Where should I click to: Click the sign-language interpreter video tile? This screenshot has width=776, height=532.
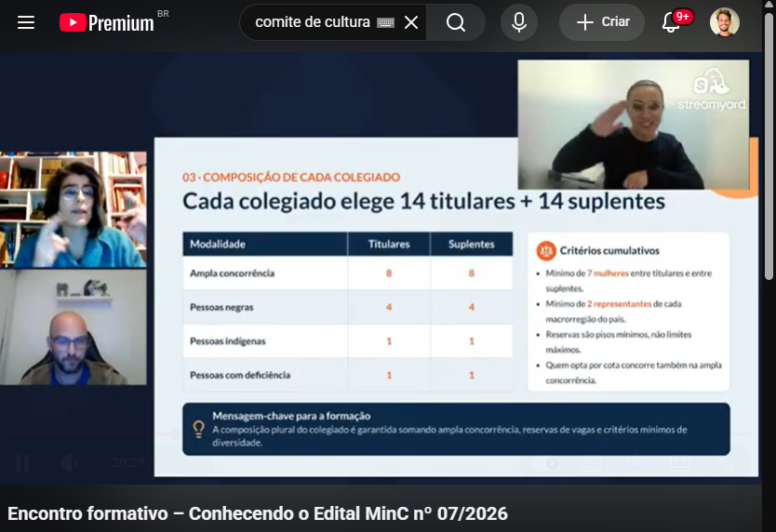[x=634, y=125]
